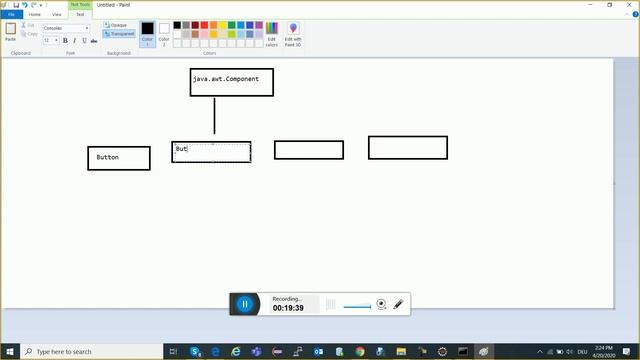Click the Paint icon on the taskbar
This screenshot has width=640, height=360.
pyautogui.click(x=484, y=351)
